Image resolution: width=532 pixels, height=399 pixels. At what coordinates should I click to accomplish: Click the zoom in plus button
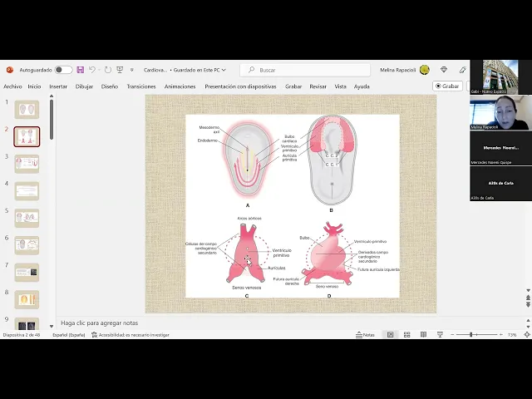[x=500, y=335]
